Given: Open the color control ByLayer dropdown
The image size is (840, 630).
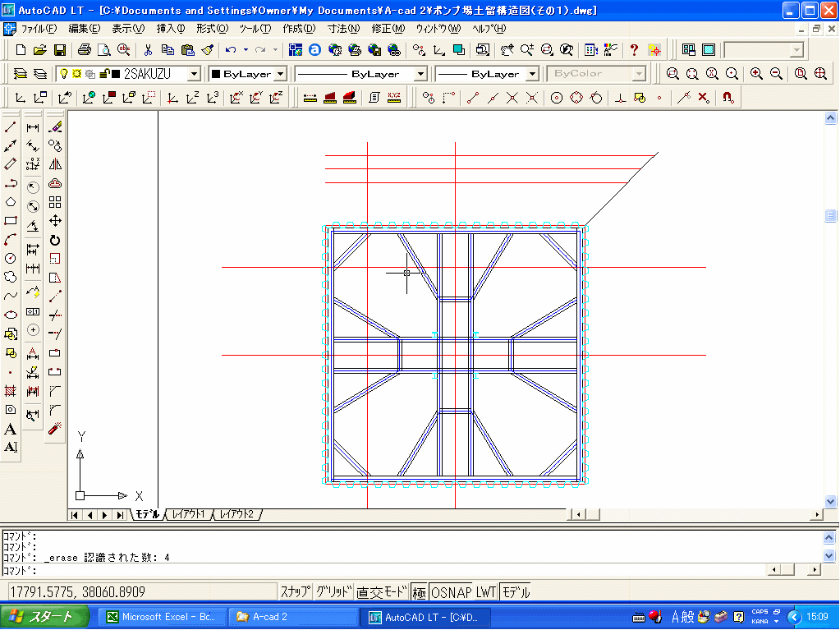Looking at the screenshot, I should 281,74.
